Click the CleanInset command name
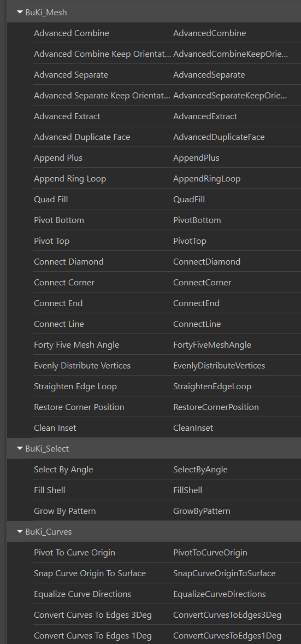The width and height of the screenshot is (301, 644). click(x=193, y=428)
